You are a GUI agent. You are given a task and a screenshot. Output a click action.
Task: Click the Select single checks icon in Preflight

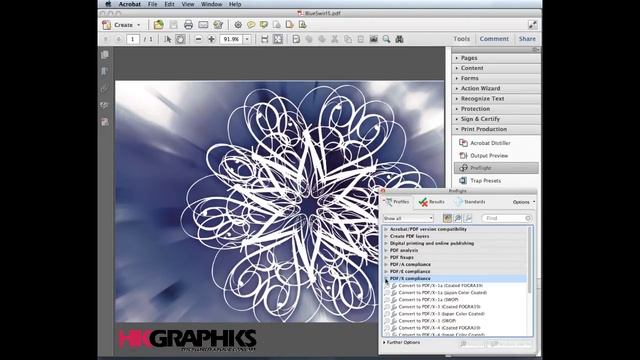point(458,218)
